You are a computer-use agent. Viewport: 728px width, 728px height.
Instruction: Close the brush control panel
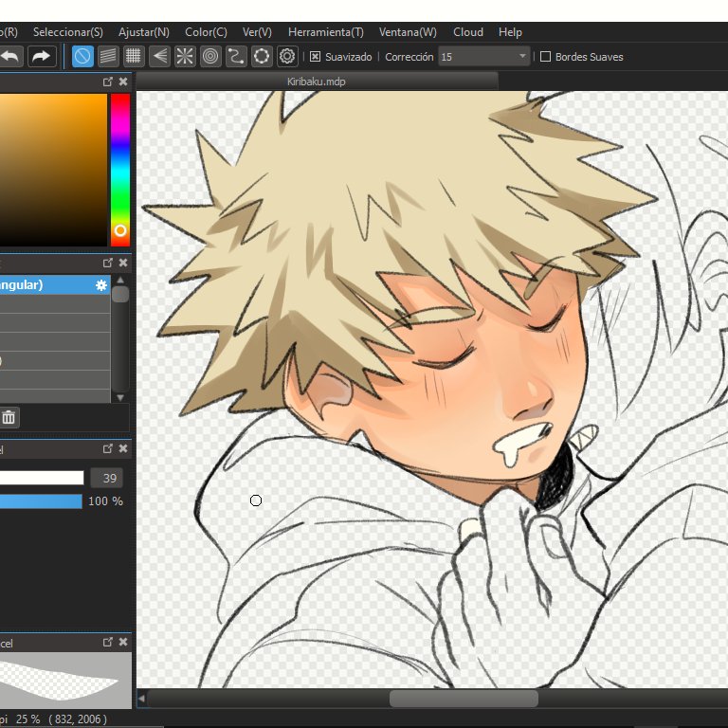(x=123, y=448)
